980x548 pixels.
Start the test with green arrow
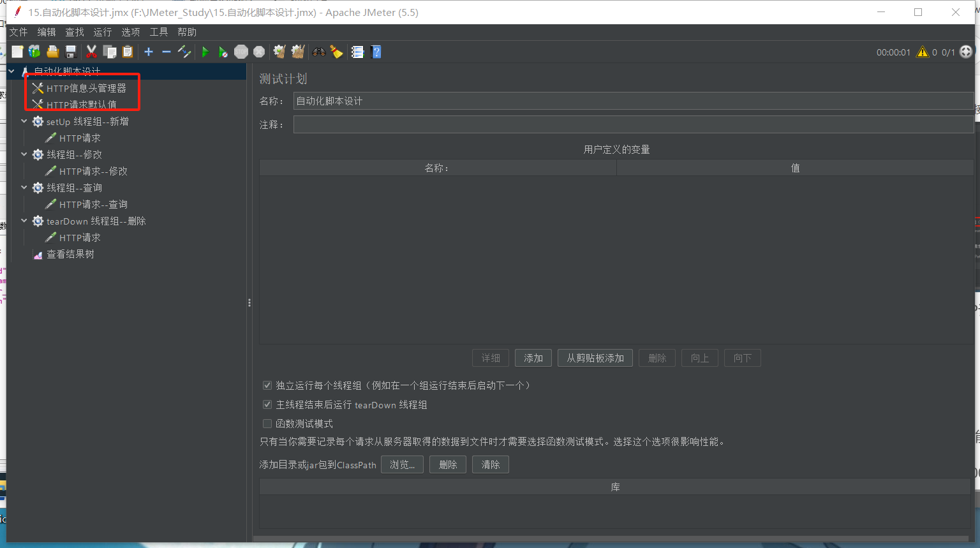pos(205,52)
